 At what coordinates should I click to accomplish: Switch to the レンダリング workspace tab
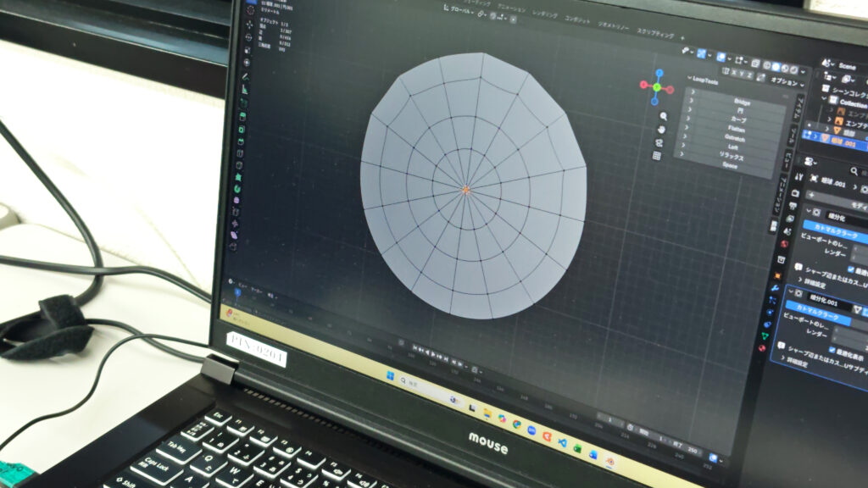(545, 14)
